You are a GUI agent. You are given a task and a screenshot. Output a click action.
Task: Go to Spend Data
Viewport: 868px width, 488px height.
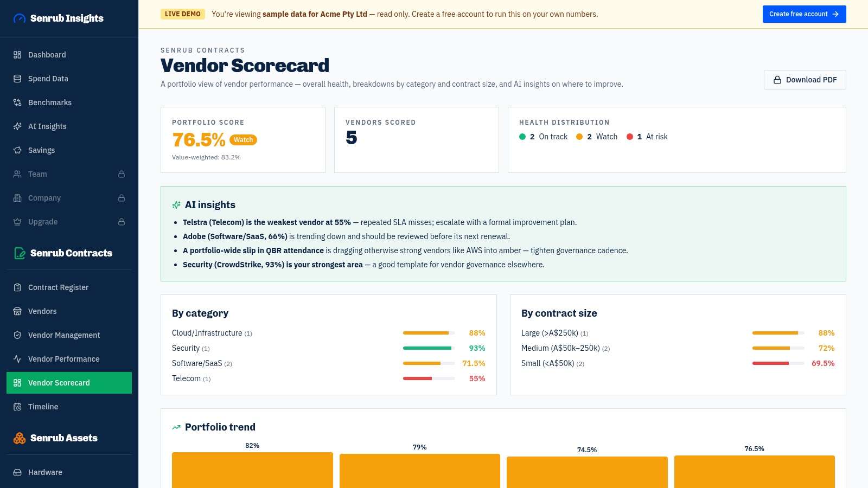click(x=69, y=79)
